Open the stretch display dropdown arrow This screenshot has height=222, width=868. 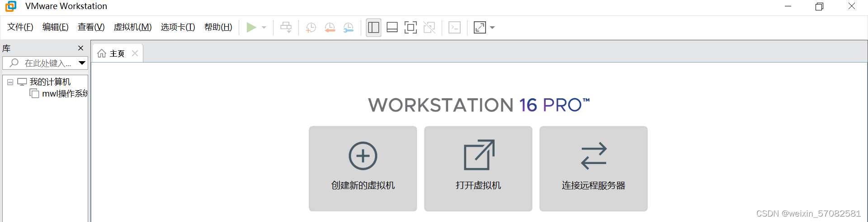coord(492,28)
